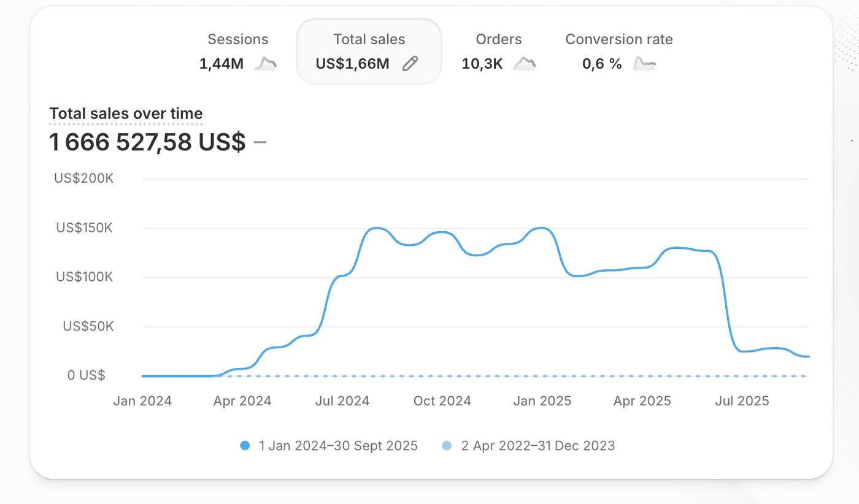Select the Total sales metric tab
The width and height of the screenshot is (859, 504).
click(369, 52)
